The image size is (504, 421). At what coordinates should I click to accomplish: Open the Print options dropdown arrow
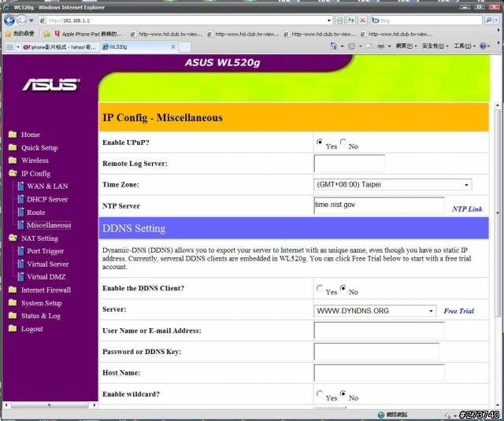click(389, 46)
